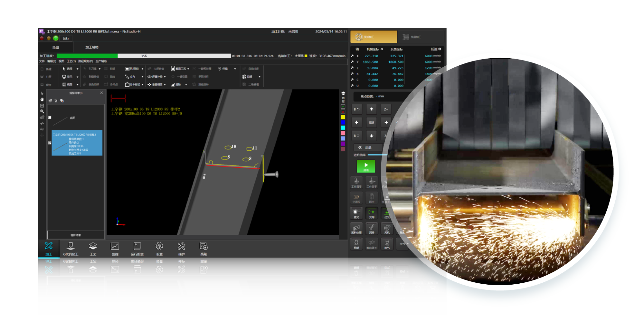Viewport: 644px width, 331px height.
Task: Click the 后退 backward button
Action: coord(368,147)
